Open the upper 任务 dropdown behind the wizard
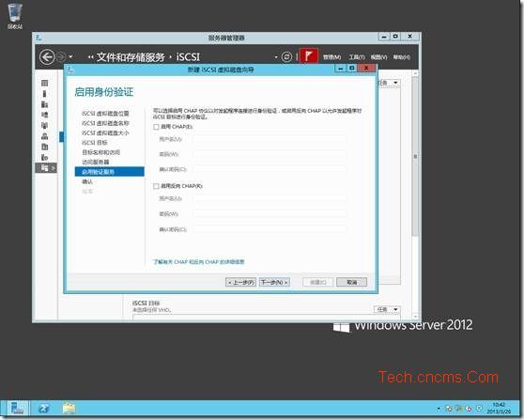The image size is (524, 420). click(x=390, y=83)
